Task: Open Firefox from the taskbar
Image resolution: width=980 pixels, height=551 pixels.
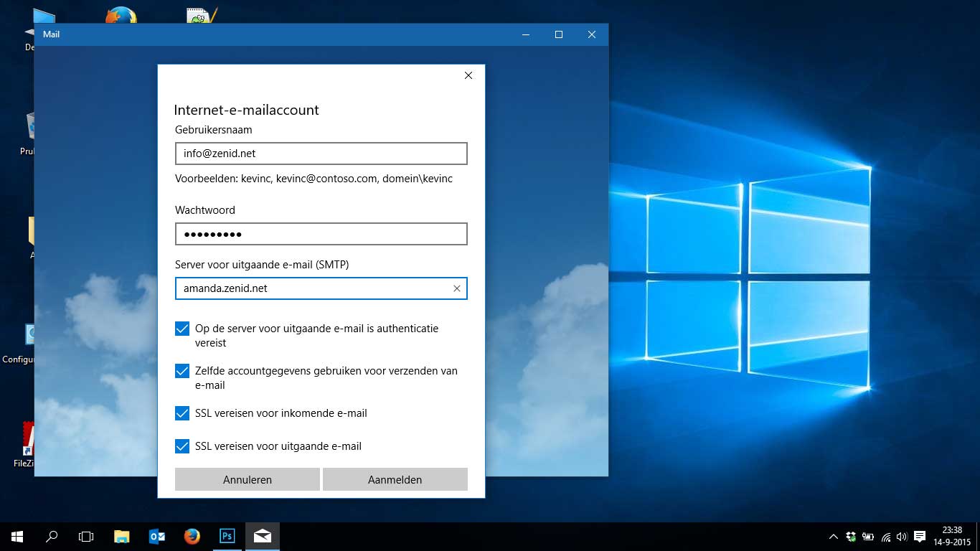Action: 192,537
